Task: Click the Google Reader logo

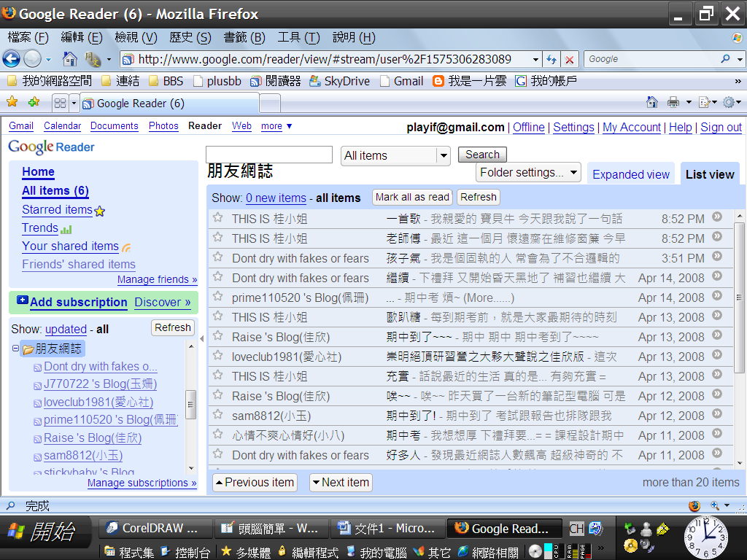Action: click(52, 147)
